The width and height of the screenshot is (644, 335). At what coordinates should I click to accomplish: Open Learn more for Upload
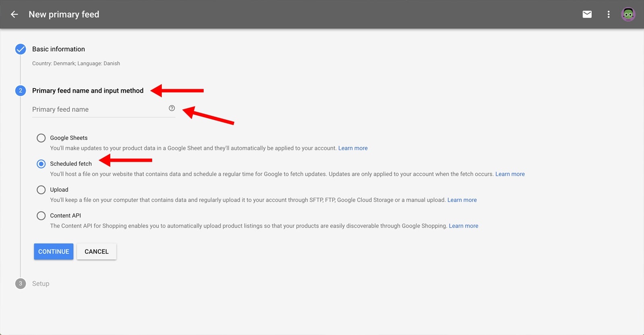point(462,200)
